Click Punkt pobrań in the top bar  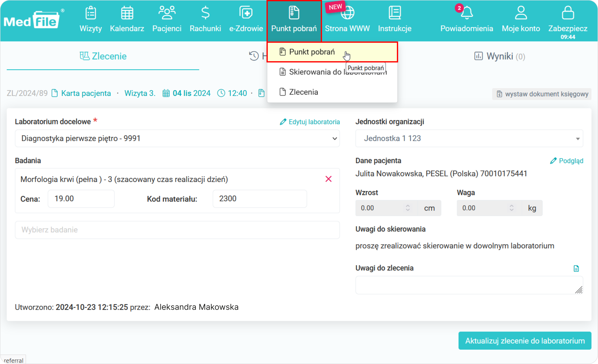[294, 21]
